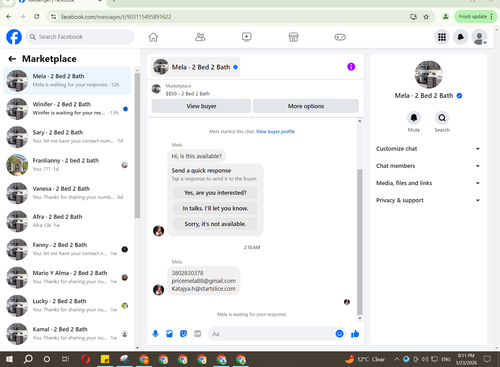This screenshot has width=500, height=367.
Task: Expand the Chat members section
Action: tap(428, 166)
